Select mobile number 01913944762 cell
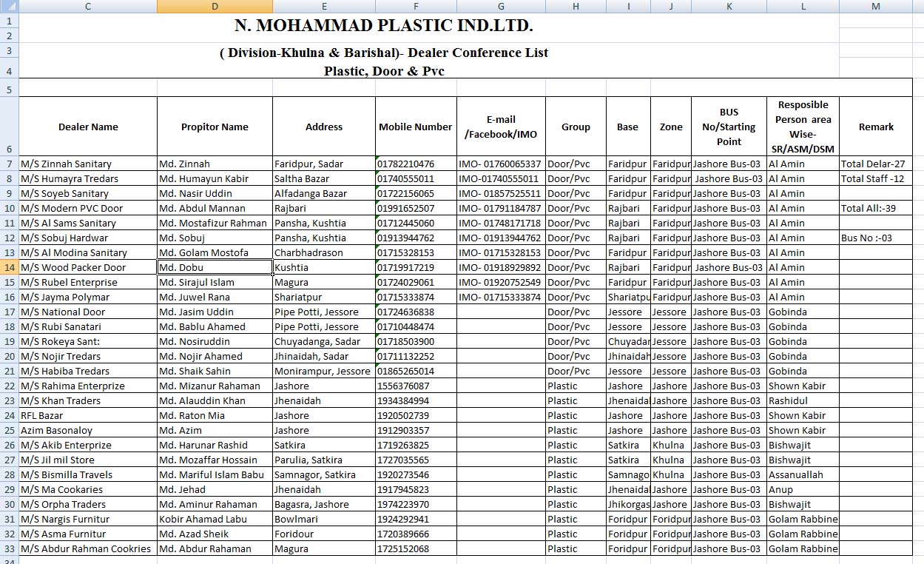Viewport: 924px width, 564px height. (415, 238)
